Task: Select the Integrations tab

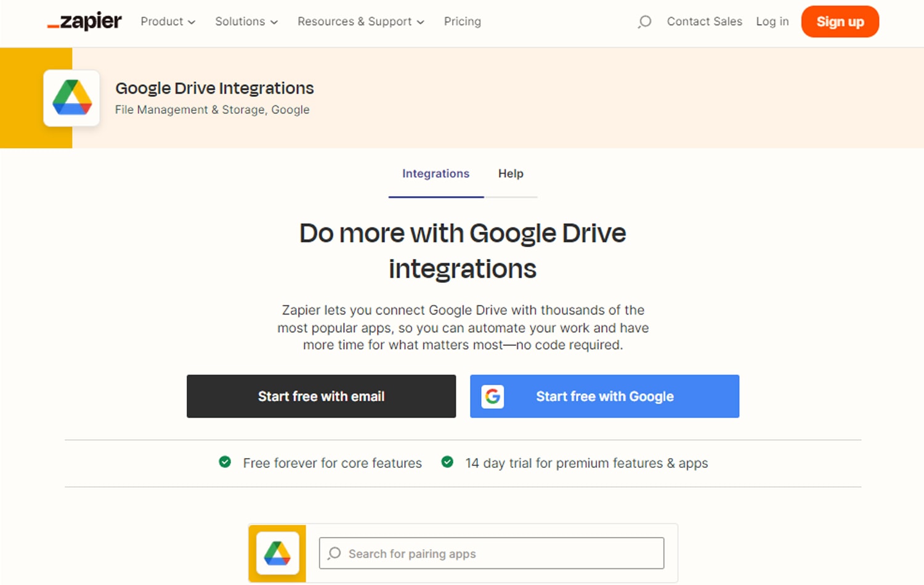Action: [x=436, y=174]
